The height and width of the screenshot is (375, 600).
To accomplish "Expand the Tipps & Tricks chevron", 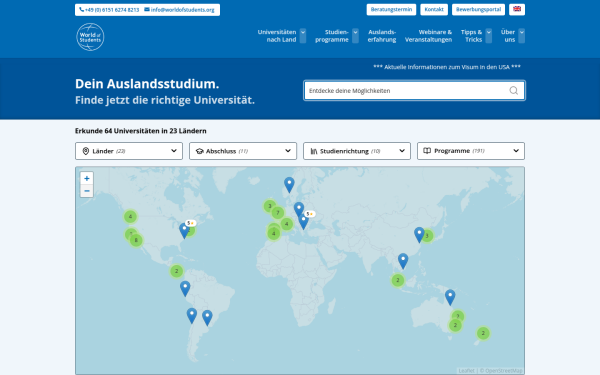I will [x=489, y=36].
